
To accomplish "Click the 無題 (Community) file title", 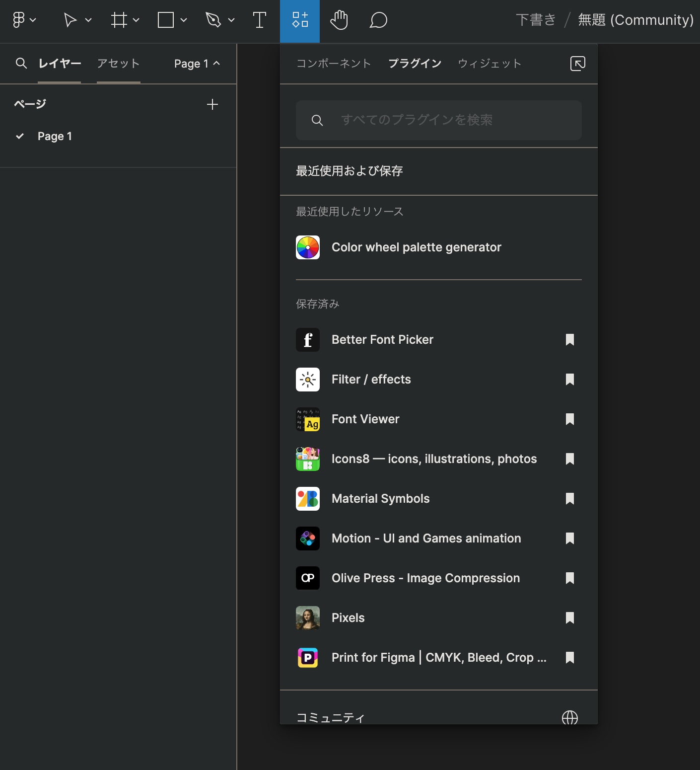I will (x=636, y=20).
